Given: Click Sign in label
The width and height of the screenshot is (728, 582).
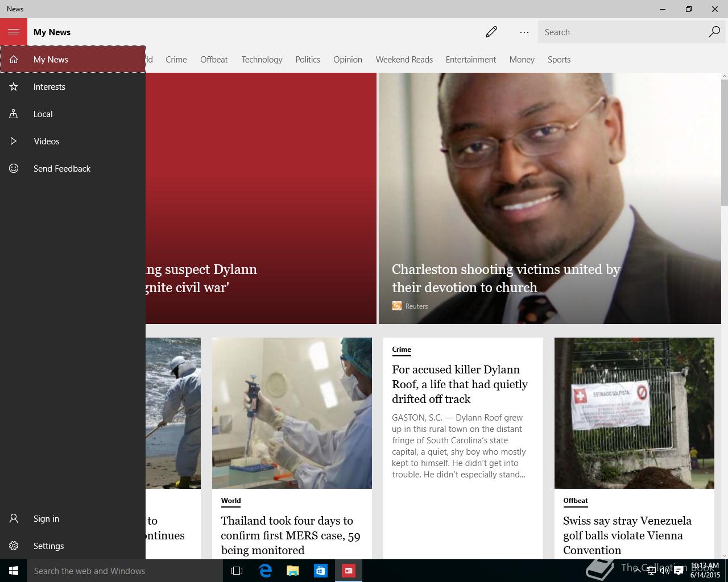Looking at the screenshot, I should coord(46,518).
